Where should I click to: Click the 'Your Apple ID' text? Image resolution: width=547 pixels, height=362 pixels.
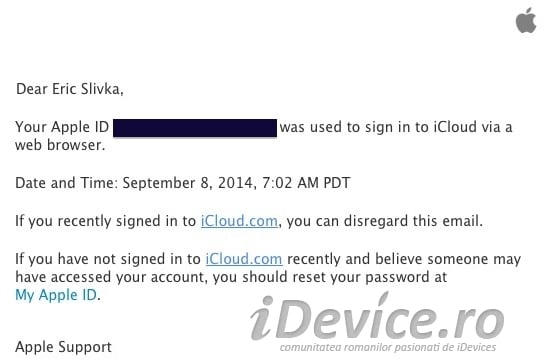coord(62,127)
